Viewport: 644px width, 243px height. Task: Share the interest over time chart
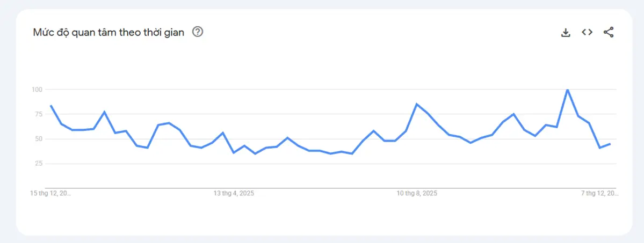point(609,32)
